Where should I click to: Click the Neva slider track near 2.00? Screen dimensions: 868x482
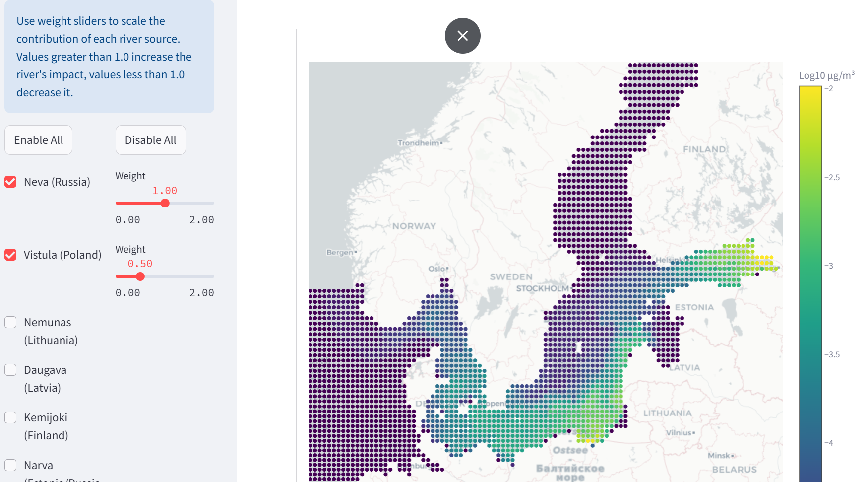coord(211,203)
